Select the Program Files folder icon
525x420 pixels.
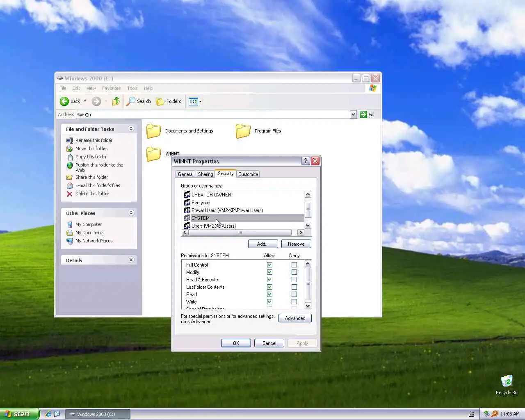coord(243,131)
